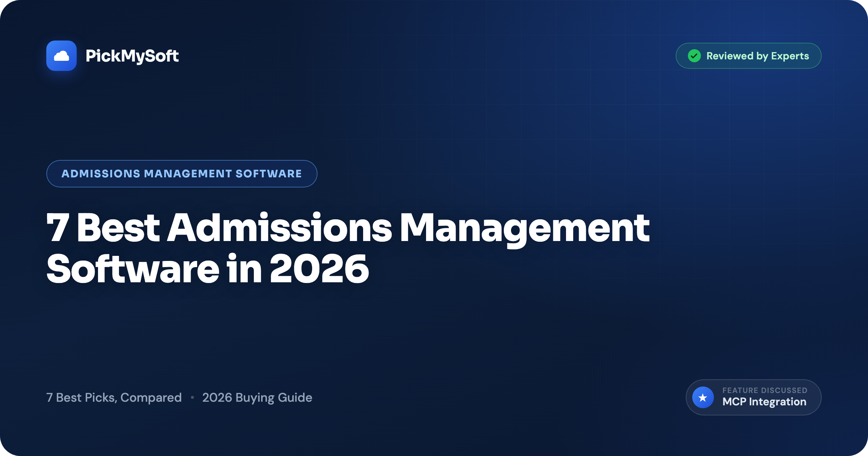Click the PickMySoft cloud logo icon
This screenshot has width=868, height=456.
(61, 56)
